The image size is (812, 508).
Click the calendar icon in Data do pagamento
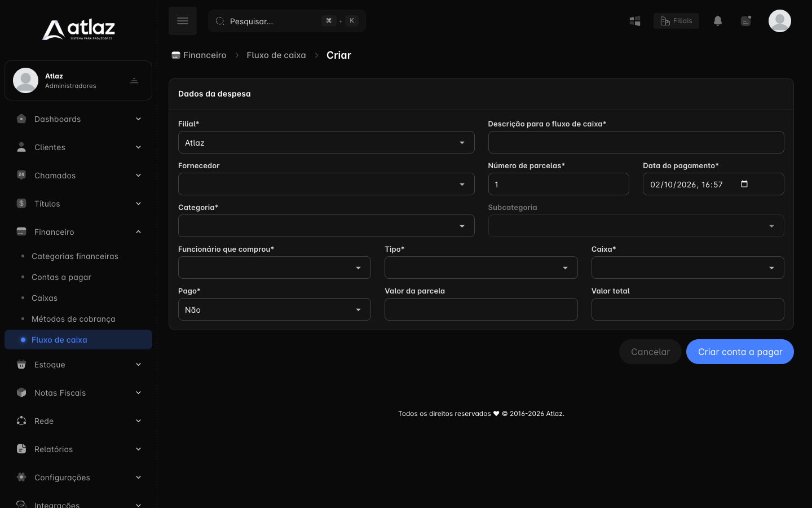pos(744,184)
